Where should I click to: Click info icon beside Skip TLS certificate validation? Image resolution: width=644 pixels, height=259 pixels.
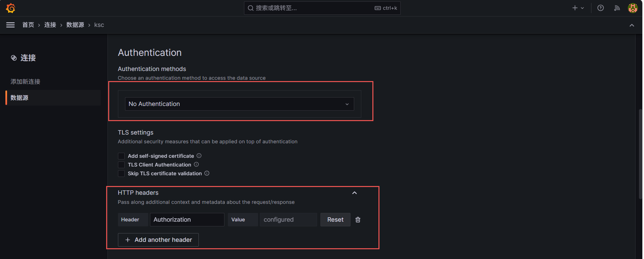point(207,173)
